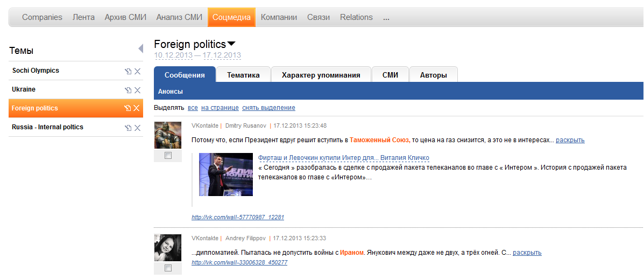
Task: Click author name Andrey Filippov
Action: (246, 238)
